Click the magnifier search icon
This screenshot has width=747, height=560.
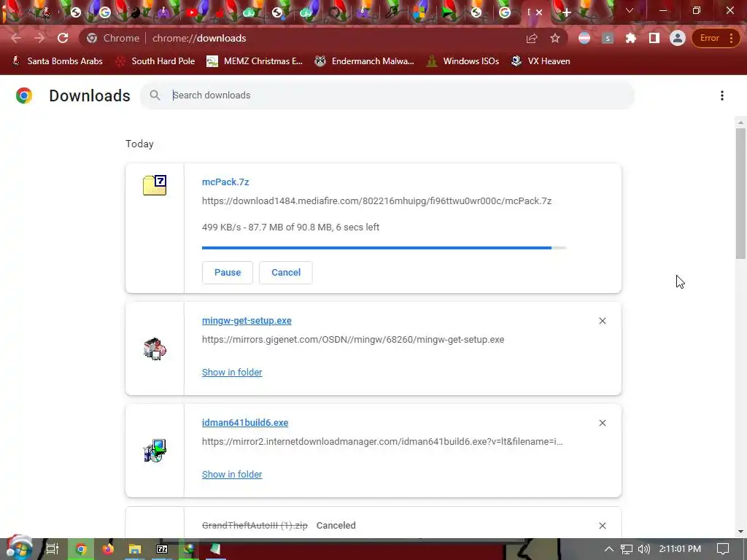point(155,96)
